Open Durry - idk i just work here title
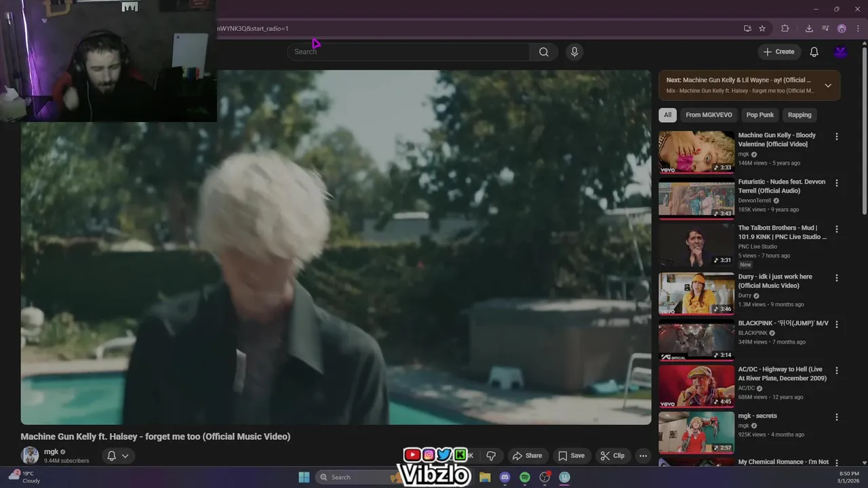Viewport: 868px width, 488px height. pyautogui.click(x=775, y=281)
